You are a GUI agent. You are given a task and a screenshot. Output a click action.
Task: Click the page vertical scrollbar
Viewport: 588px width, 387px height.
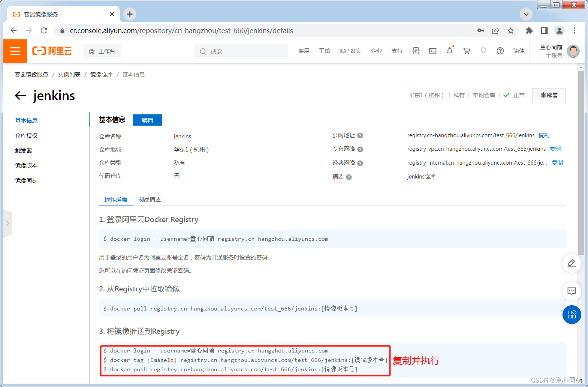coord(581,163)
